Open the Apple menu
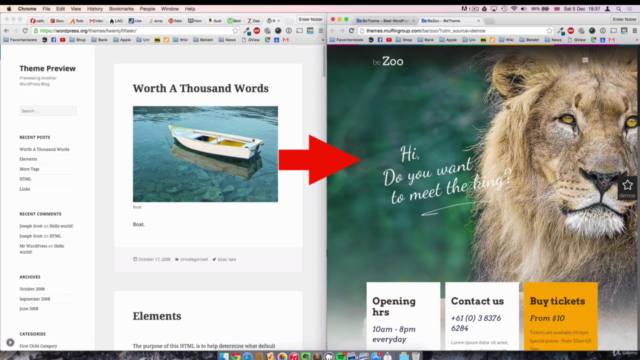 [x=9, y=9]
